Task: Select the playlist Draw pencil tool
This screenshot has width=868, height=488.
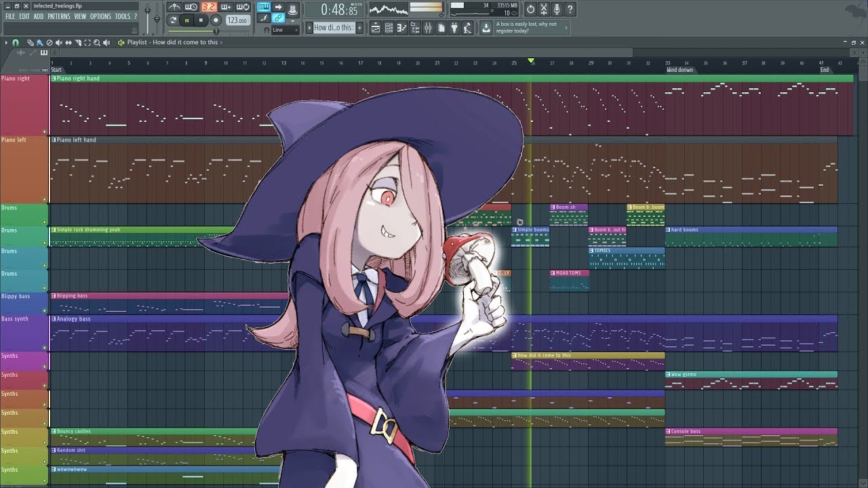Action: point(31,42)
